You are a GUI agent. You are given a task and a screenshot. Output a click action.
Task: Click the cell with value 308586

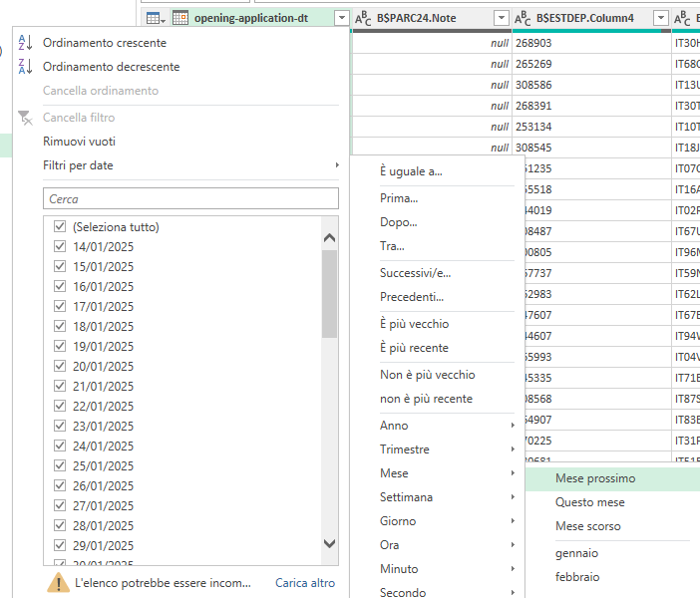[x=591, y=85]
